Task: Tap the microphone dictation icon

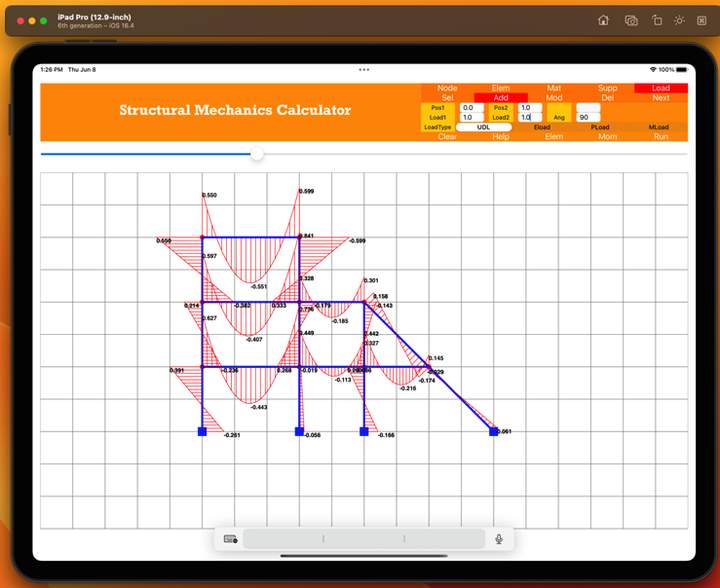Action: point(499,539)
